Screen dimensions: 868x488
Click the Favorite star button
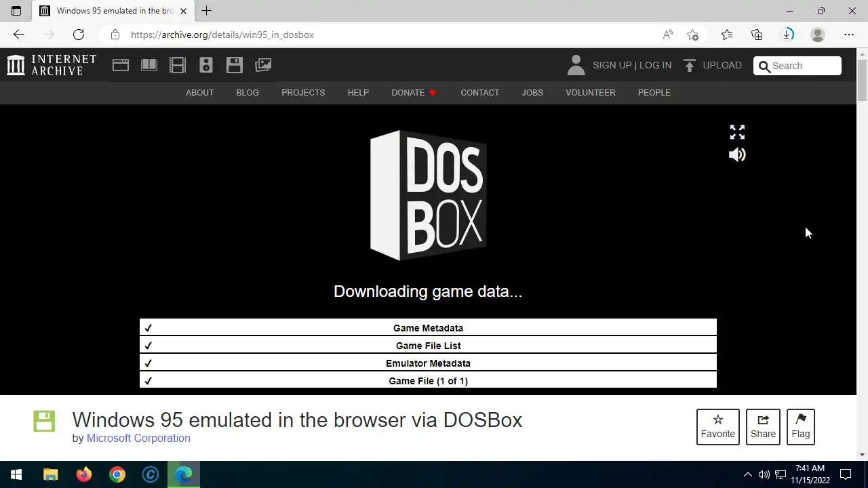coord(718,427)
